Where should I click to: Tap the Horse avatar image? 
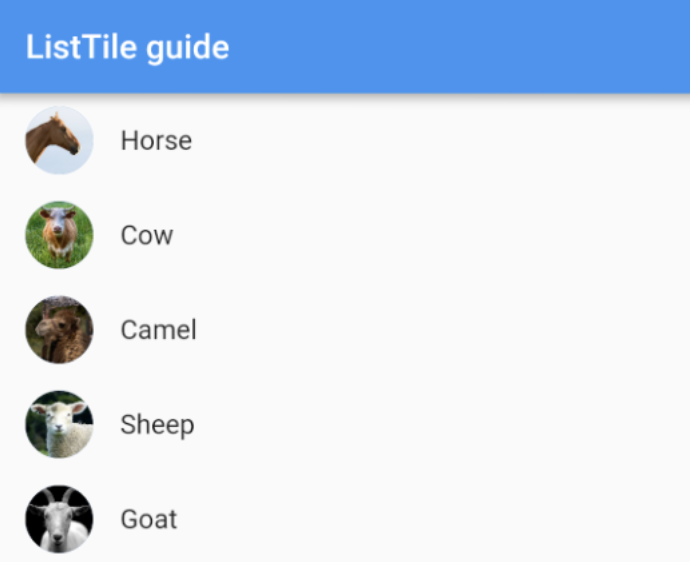click(x=59, y=140)
